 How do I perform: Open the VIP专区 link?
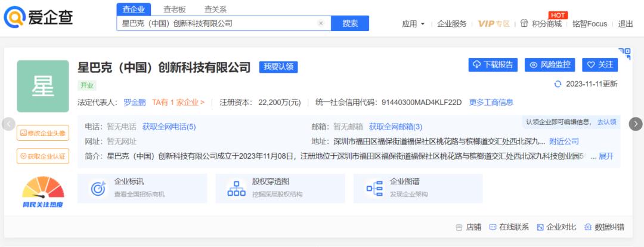494,24
